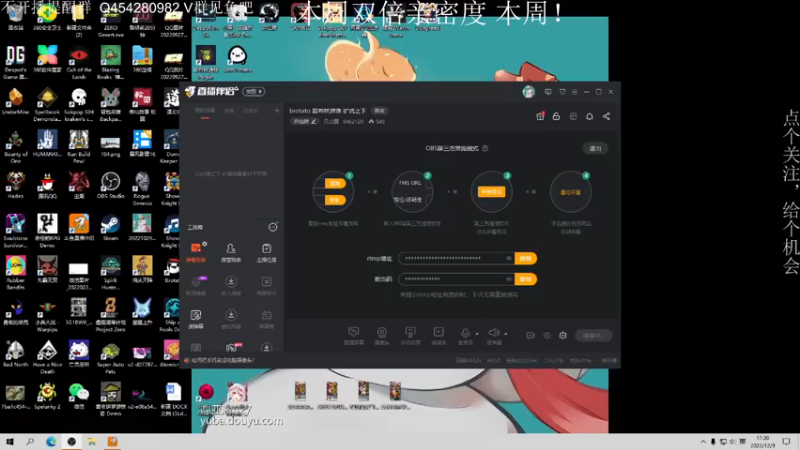Open the Spelunky 2 desktop shortcut
This screenshot has height=450, width=800.
(x=47, y=396)
